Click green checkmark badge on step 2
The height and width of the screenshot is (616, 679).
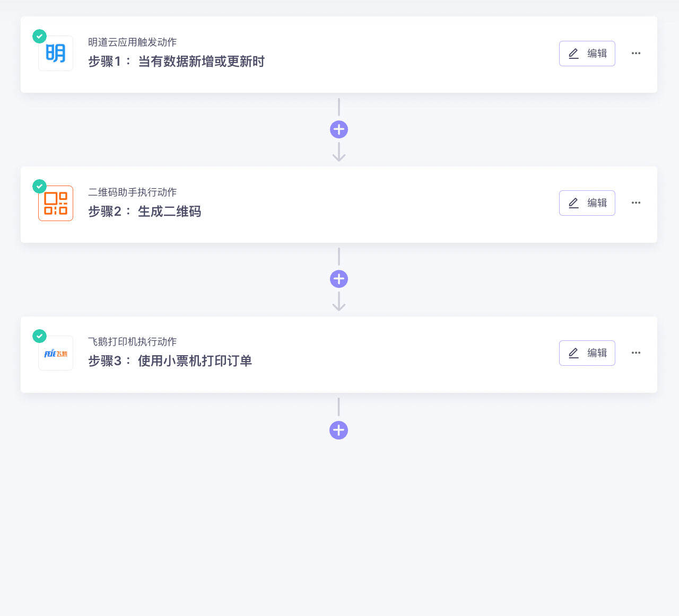point(40,186)
